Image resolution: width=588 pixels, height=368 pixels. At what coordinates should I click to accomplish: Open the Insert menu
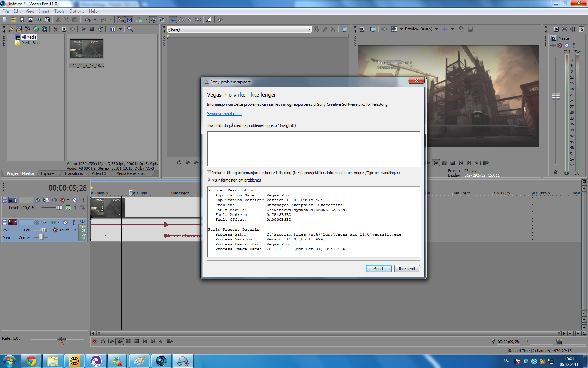tap(44, 11)
